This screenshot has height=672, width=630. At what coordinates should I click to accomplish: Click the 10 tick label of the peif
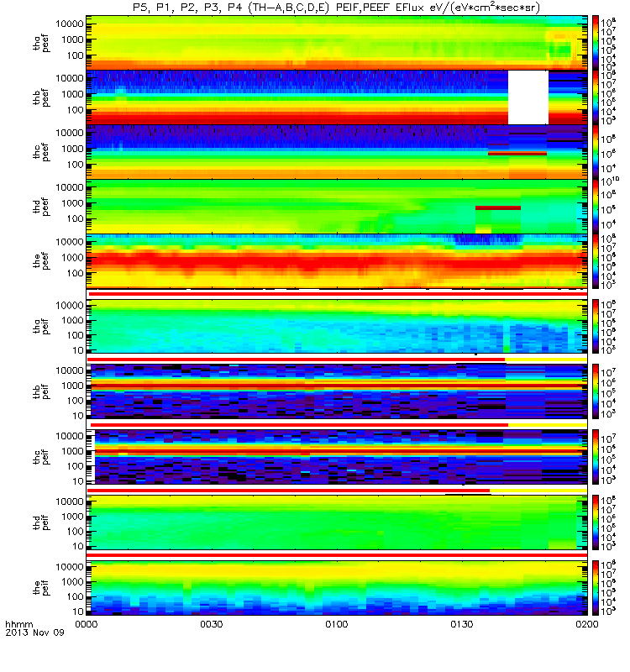[77, 612]
